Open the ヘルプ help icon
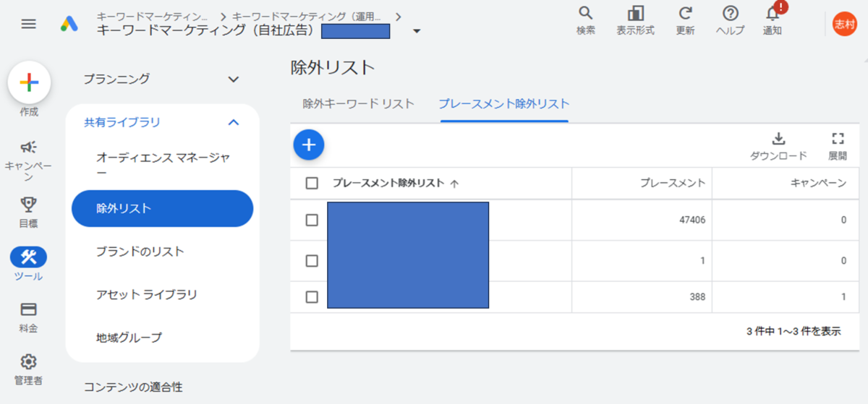The height and width of the screenshot is (404, 868). (731, 14)
